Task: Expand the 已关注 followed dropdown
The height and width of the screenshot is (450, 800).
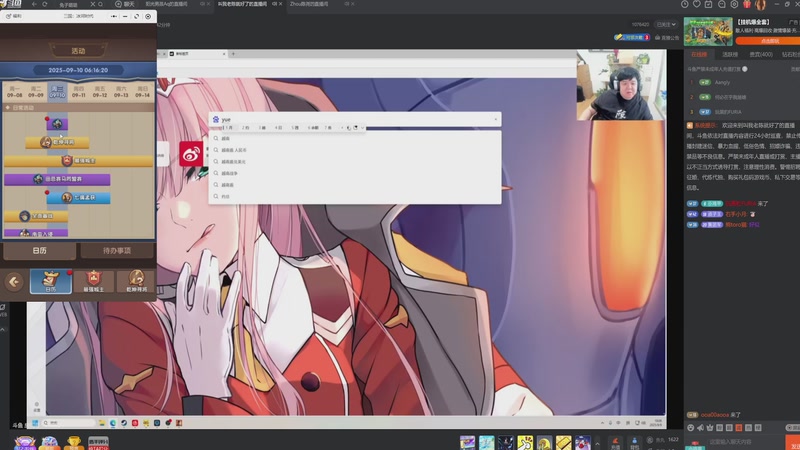Action: (666, 24)
